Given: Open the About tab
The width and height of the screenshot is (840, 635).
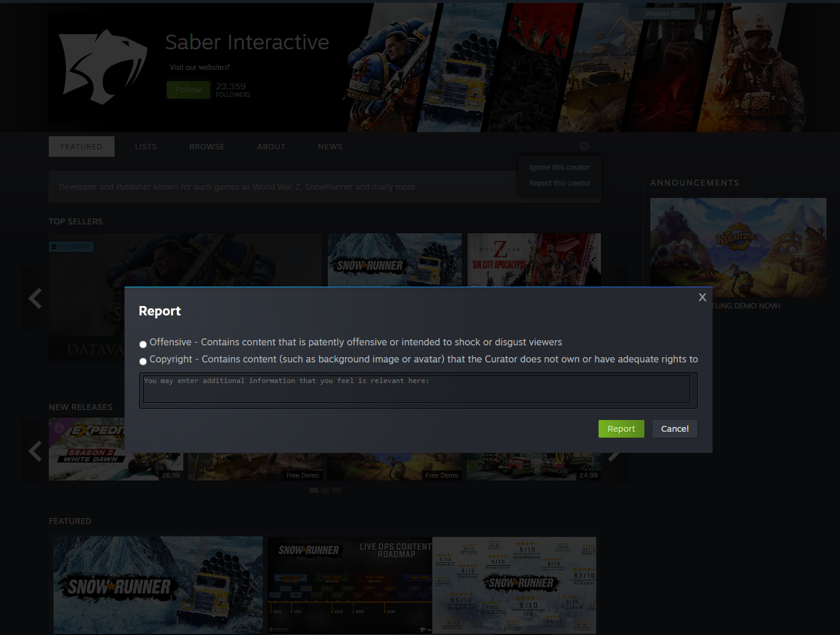Looking at the screenshot, I should [271, 147].
